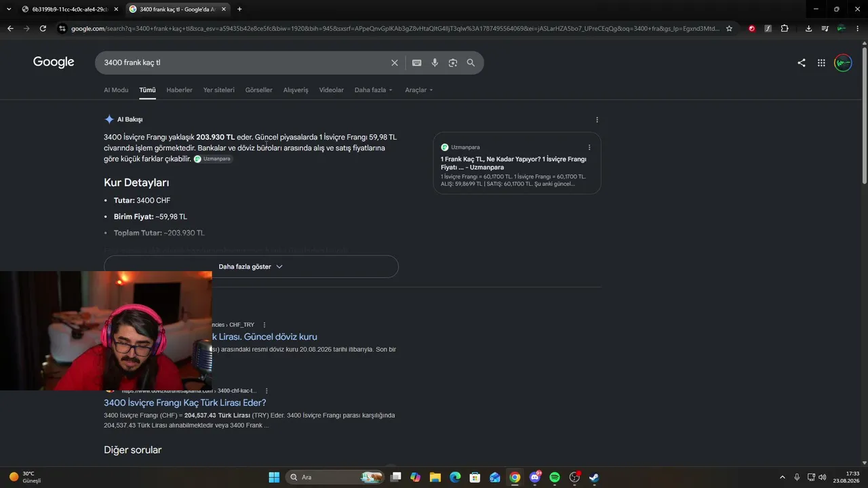Open a new browser tab
Viewport: 868px width, 488px height.
pyautogui.click(x=239, y=9)
